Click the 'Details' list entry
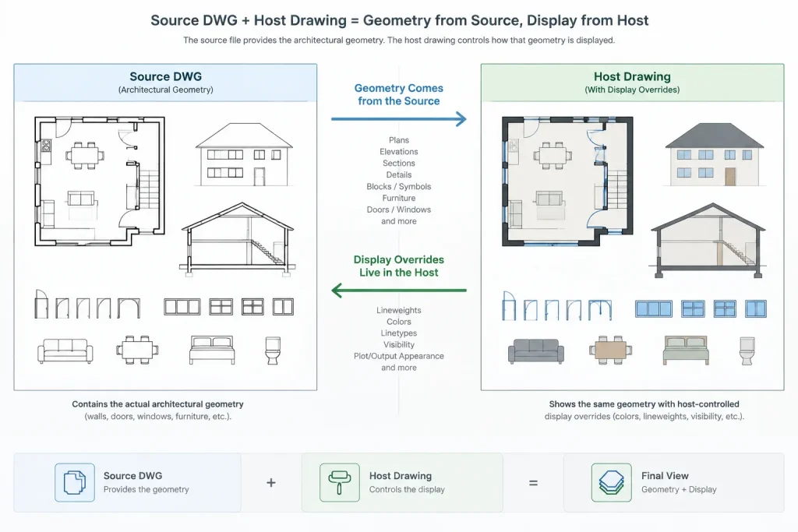The width and height of the screenshot is (798, 532). 399,175
